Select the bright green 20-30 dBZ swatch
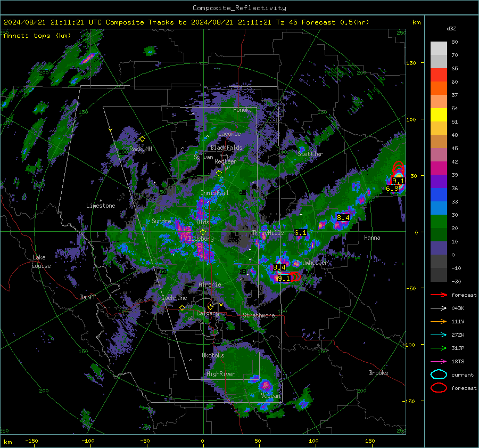 [439, 222]
